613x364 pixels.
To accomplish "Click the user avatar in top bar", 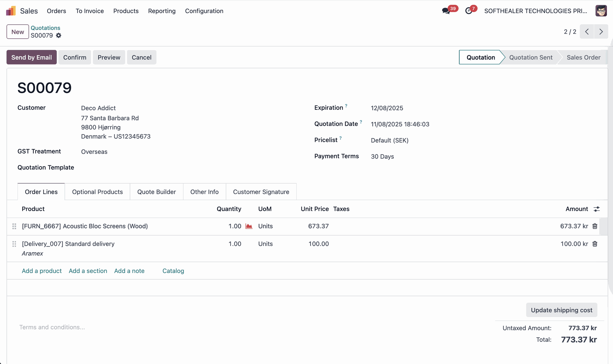I will pyautogui.click(x=601, y=11).
